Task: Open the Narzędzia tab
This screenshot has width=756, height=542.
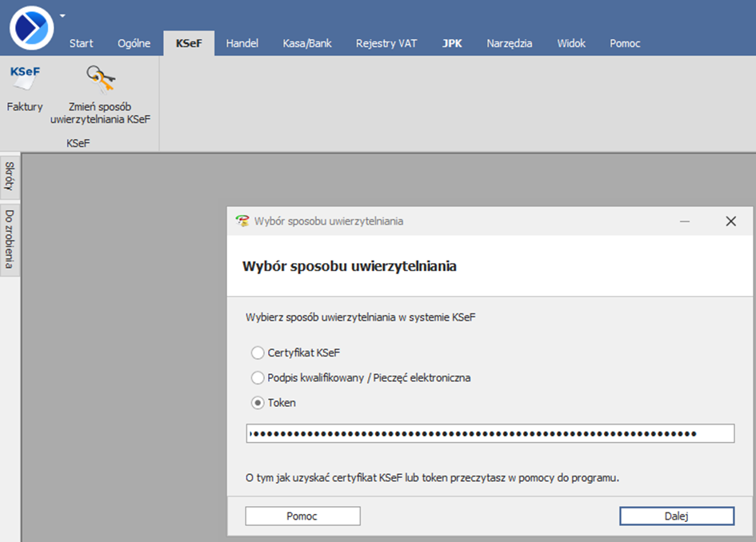Action: pos(510,43)
